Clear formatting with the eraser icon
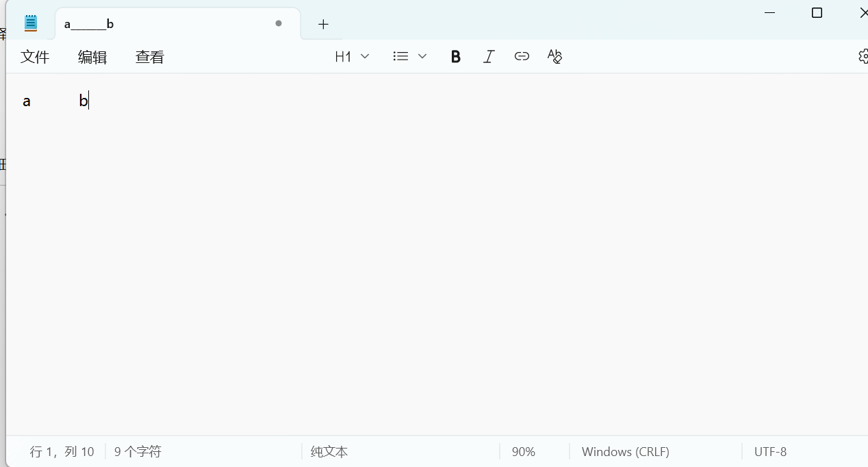 coord(554,56)
